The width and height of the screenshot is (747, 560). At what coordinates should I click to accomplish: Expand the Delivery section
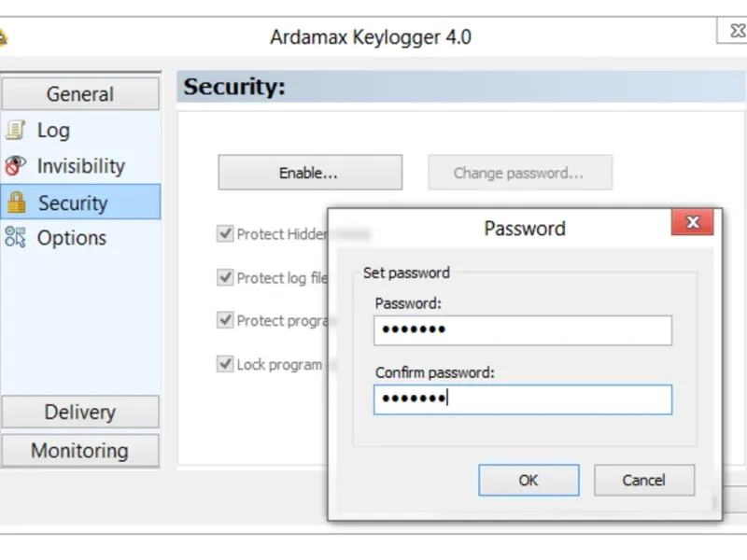[x=80, y=412]
